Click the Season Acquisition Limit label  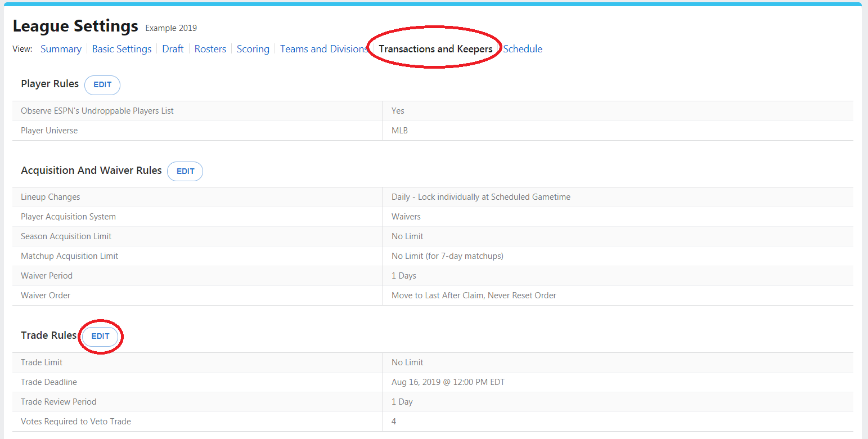(x=66, y=236)
